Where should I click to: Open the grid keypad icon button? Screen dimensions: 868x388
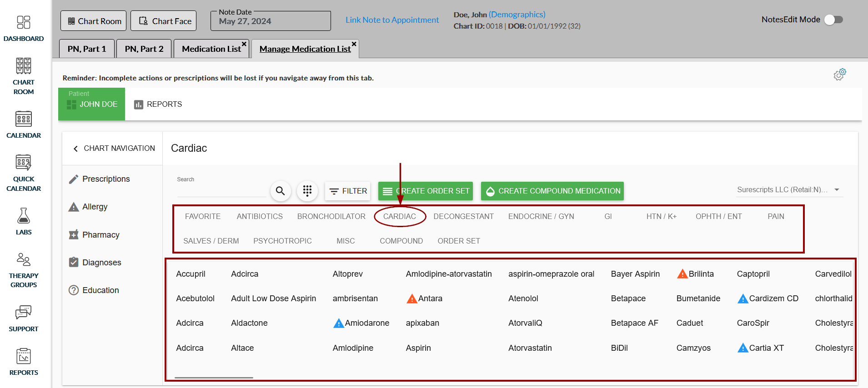click(307, 191)
